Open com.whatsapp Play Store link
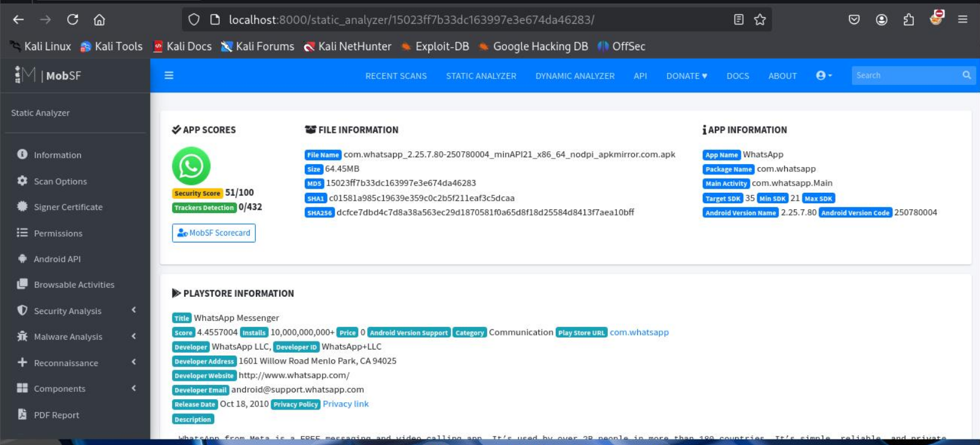The height and width of the screenshot is (445, 980). 639,332
